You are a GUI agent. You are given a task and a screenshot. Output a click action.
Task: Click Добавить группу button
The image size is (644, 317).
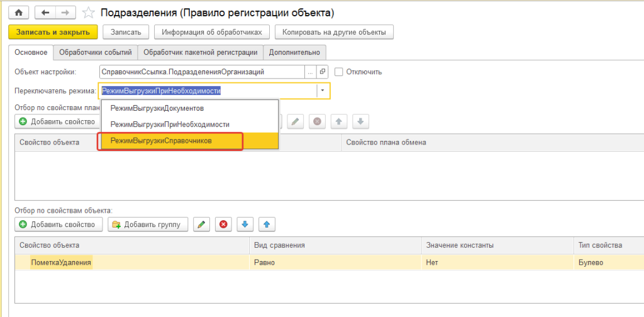tap(148, 224)
